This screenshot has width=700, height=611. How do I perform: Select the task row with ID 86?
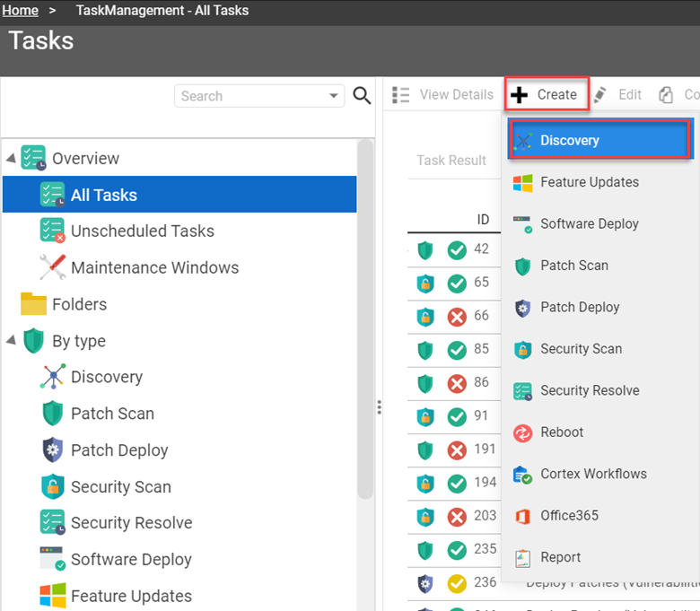tap(454, 383)
